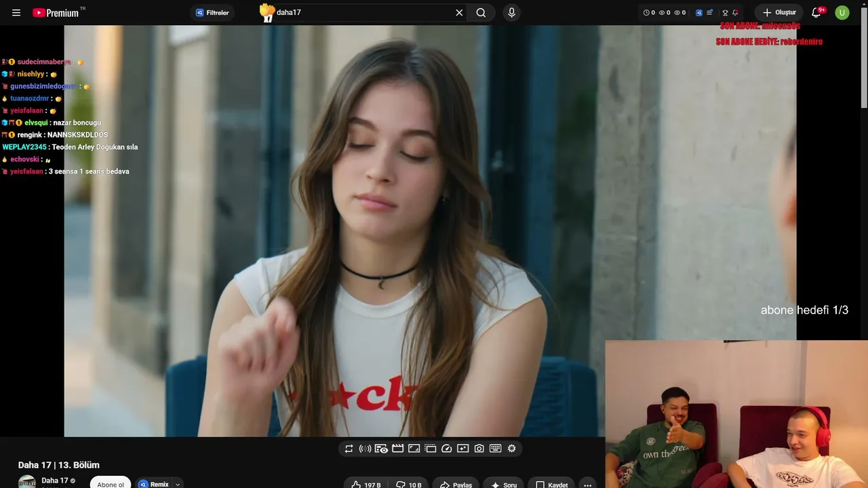Click the Paylaş share button
The image size is (868, 488).
coord(456,484)
